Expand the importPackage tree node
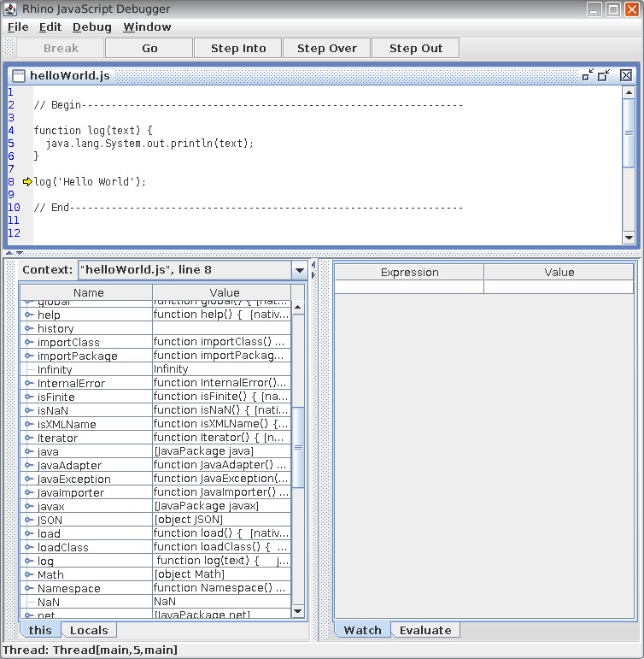The width and height of the screenshot is (644, 659). pos(28,356)
